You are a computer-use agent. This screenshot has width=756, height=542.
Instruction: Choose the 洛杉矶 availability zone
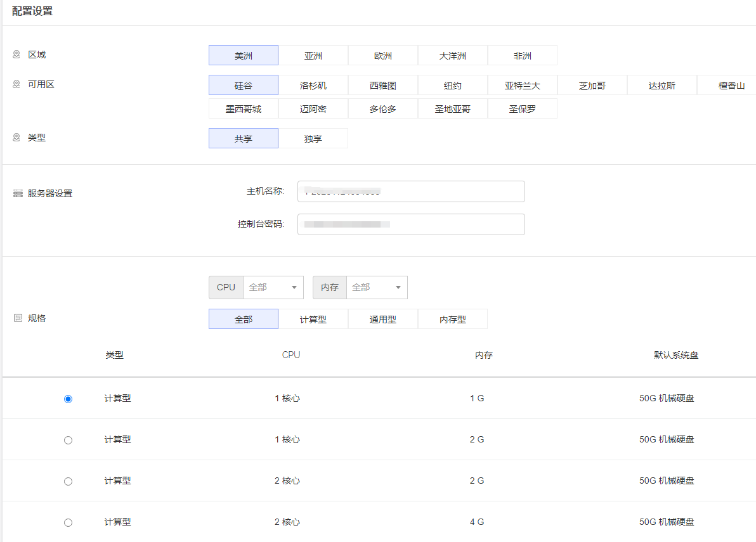[x=313, y=86]
